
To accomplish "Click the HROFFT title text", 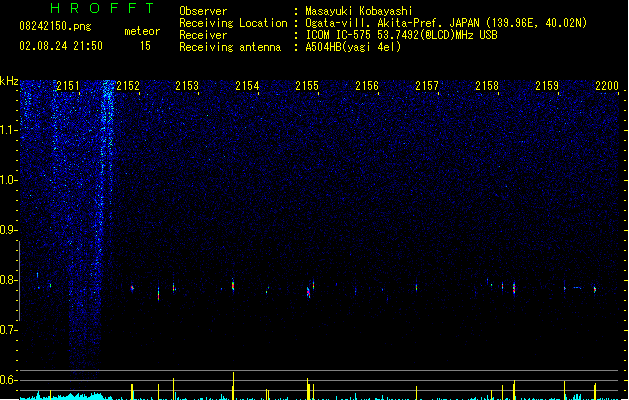I will coord(102,8).
